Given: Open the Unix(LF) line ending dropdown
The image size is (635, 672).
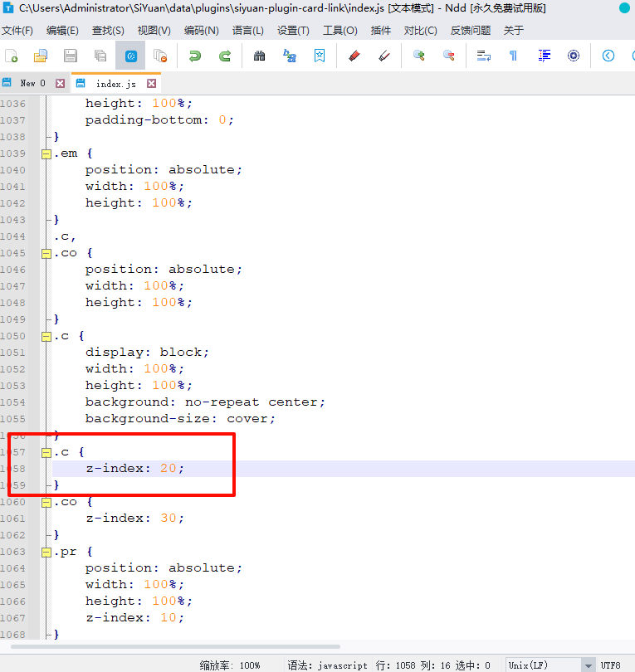Looking at the screenshot, I should coord(588,665).
